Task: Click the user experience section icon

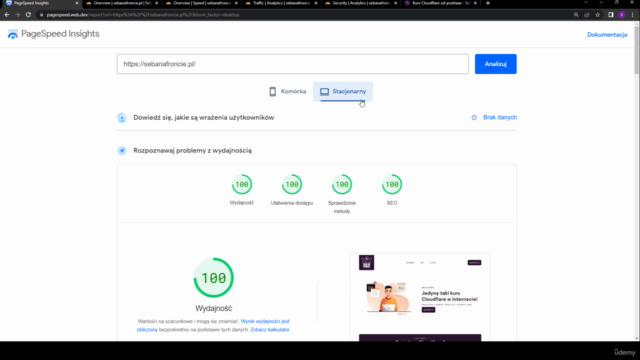Action: coord(122,118)
